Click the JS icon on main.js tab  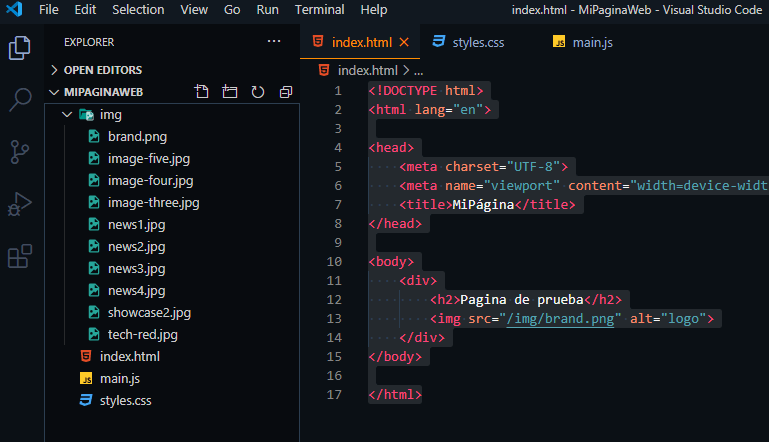click(559, 42)
